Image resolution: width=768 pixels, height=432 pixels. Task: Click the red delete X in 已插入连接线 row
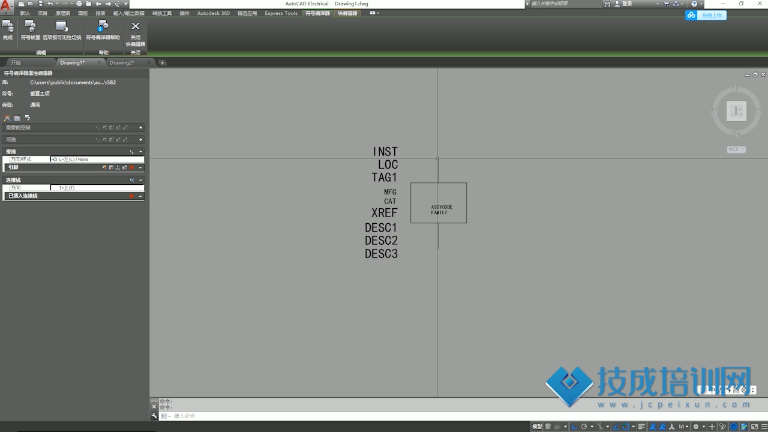coord(131,196)
